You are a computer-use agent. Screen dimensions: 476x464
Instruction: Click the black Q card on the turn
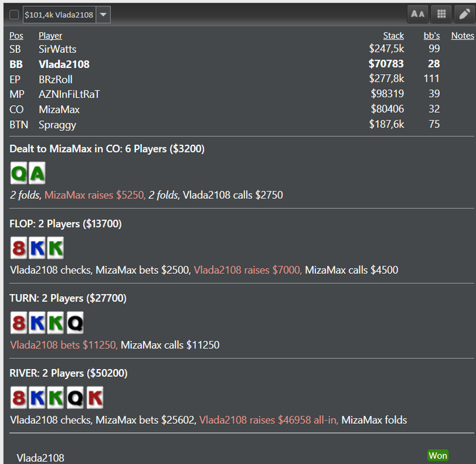point(75,323)
